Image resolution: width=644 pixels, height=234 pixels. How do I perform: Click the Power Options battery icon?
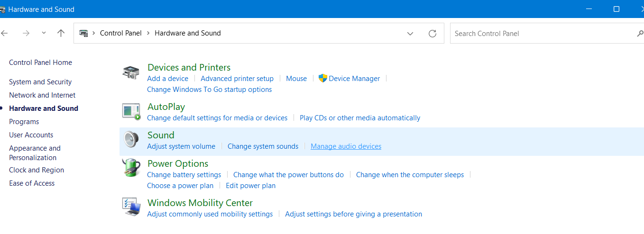[x=131, y=169]
